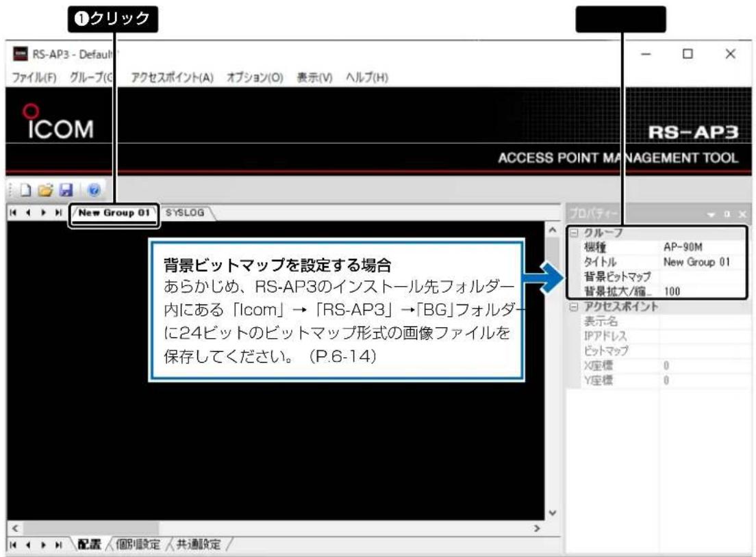Select the New Group 01 tab
The image size is (756, 557).
(x=114, y=213)
